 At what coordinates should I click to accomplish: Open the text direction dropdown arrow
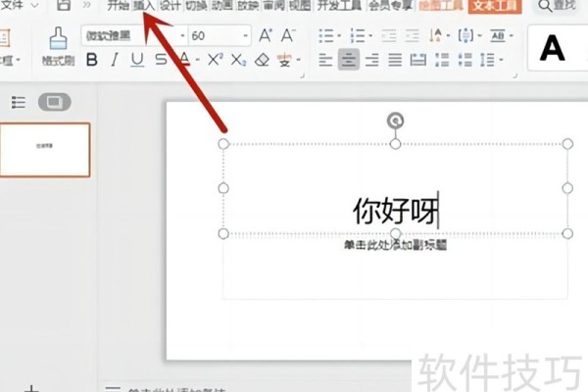pyautogui.click(x=448, y=36)
